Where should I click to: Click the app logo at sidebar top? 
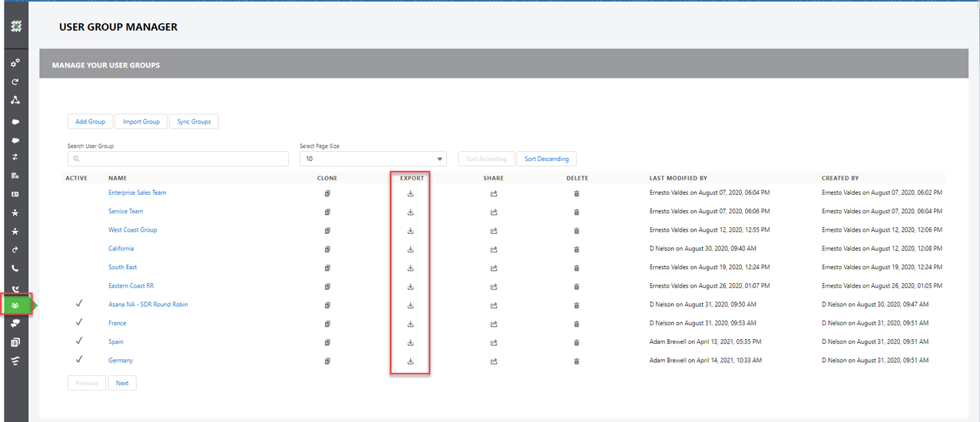[x=15, y=26]
